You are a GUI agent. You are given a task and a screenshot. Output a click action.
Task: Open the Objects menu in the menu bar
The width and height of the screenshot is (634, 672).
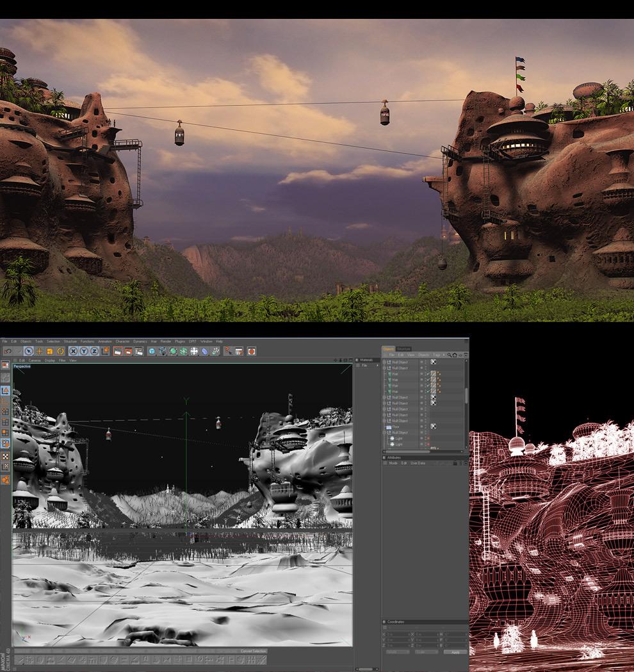pos(26,341)
